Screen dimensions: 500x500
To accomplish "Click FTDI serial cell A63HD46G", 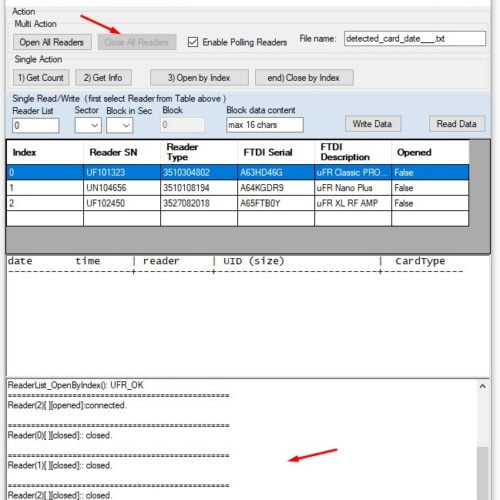I will point(276,172).
